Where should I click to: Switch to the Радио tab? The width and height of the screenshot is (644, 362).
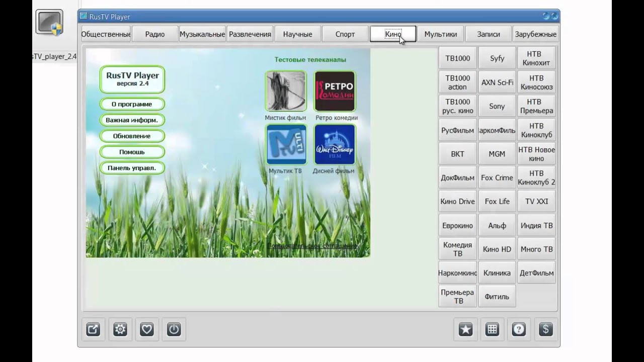click(155, 34)
